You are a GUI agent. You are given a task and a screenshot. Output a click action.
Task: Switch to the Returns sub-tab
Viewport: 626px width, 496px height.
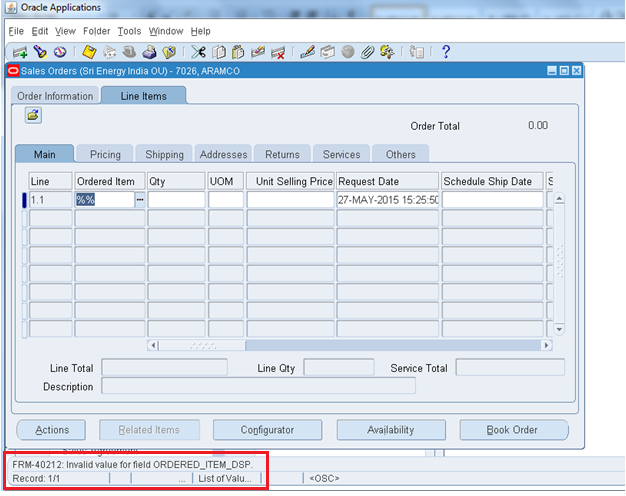(x=282, y=154)
